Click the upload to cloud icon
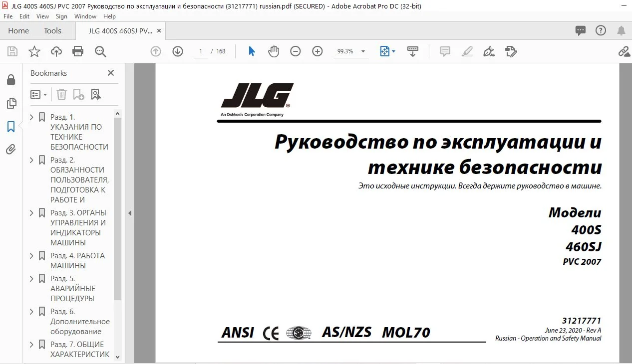The height and width of the screenshot is (364, 632). click(56, 51)
